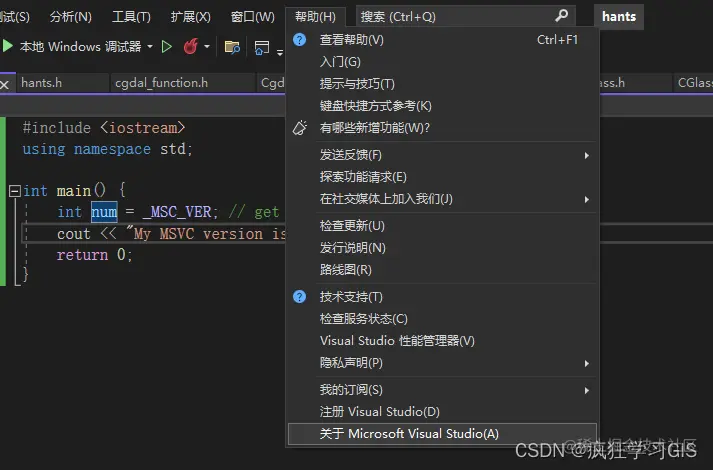Viewport: 713px width, 470px height.
Task: Click the highlighted num variable
Action: coord(104,212)
